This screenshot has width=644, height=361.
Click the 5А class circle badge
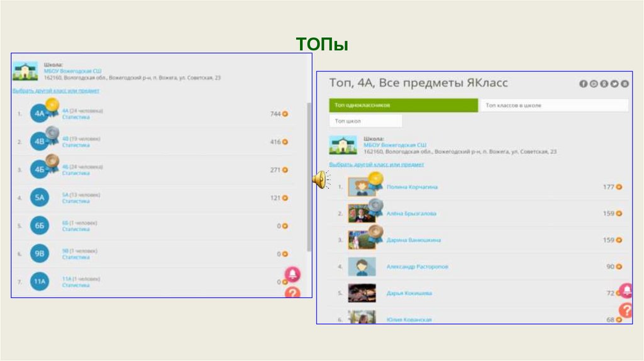pyautogui.click(x=40, y=197)
